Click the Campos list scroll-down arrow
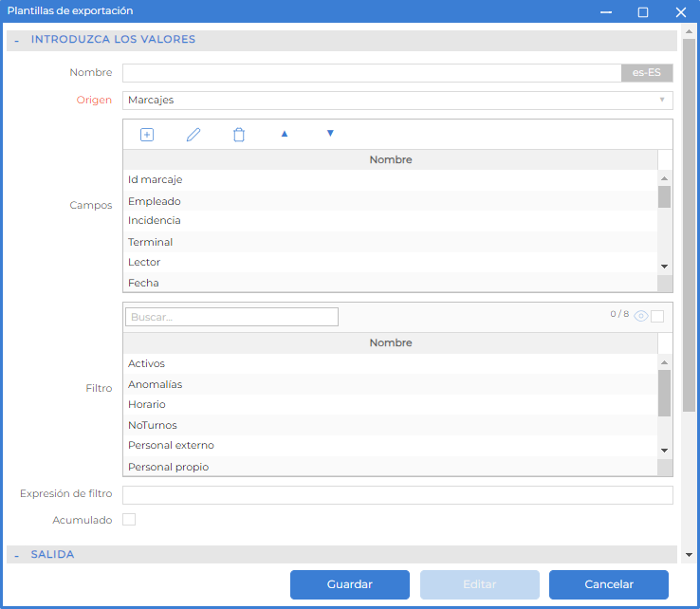700x609 pixels. pyautogui.click(x=664, y=267)
